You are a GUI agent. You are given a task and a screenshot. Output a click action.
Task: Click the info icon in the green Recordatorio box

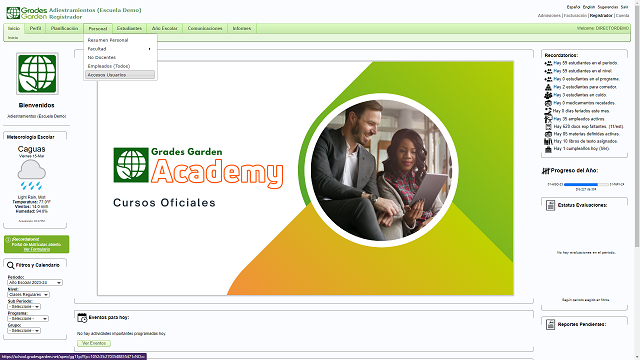click(8, 240)
